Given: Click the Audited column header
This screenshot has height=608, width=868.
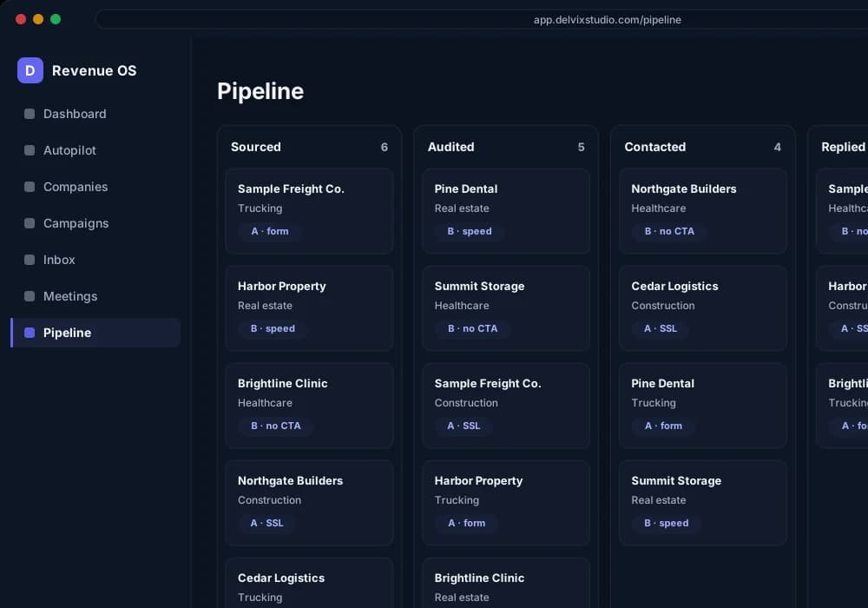Looking at the screenshot, I should point(450,147).
